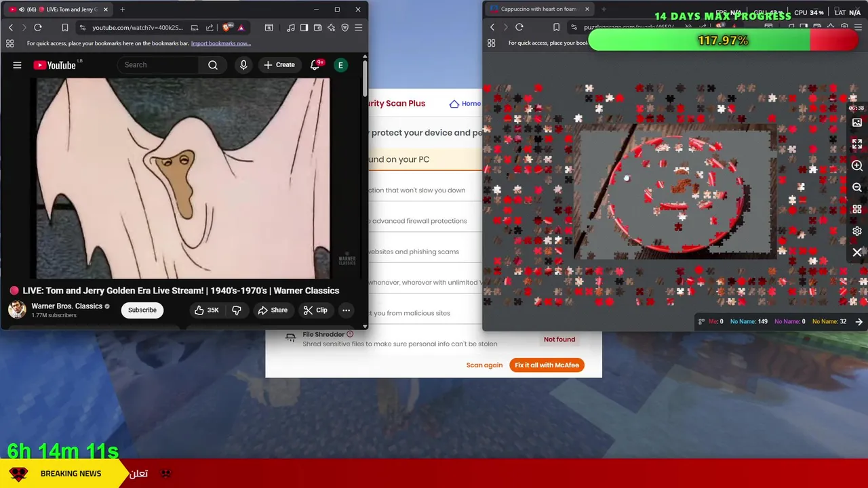Click the BREAKING NEWS ticker label
868x488 pixels.
tap(71, 474)
